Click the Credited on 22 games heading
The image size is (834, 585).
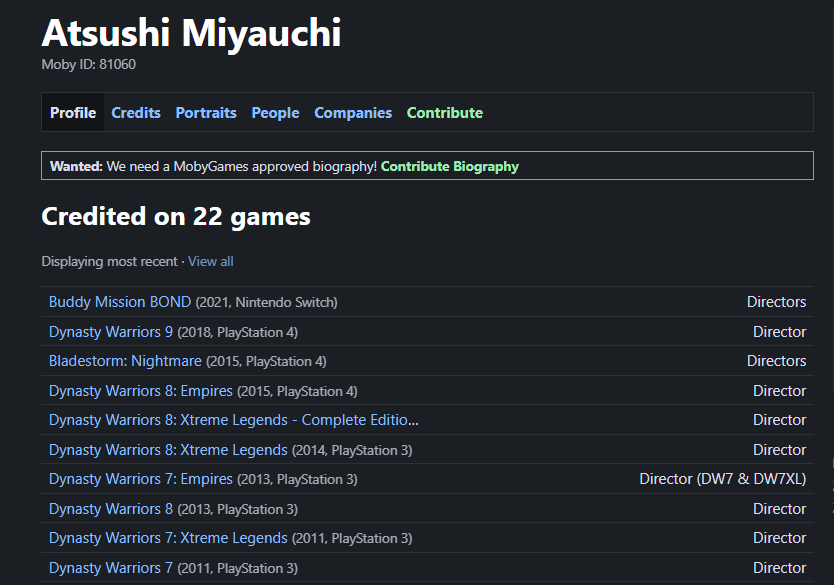pos(176,216)
